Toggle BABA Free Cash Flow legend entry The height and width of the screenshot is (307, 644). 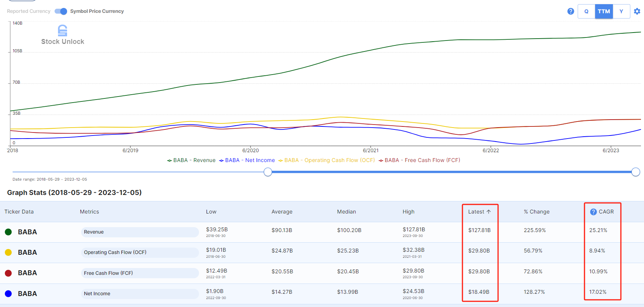[x=419, y=160]
